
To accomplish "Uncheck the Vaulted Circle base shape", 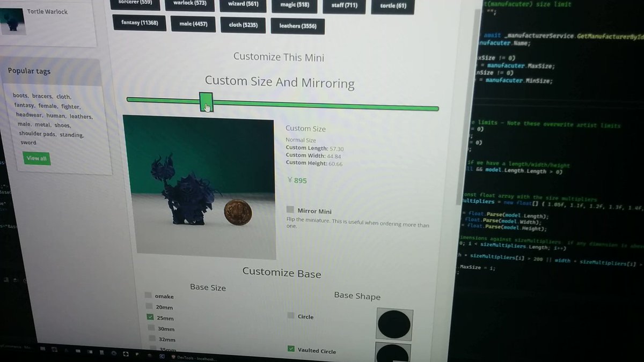I will [x=291, y=349].
